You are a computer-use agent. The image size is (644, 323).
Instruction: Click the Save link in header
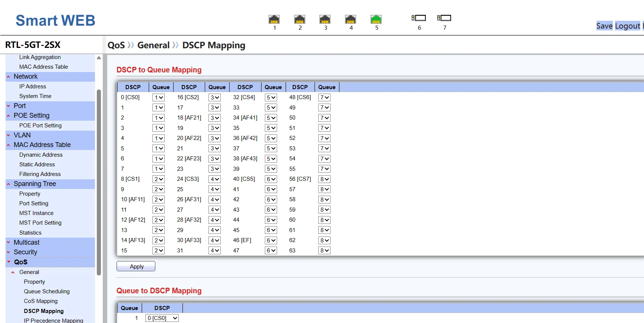[604, 26]
